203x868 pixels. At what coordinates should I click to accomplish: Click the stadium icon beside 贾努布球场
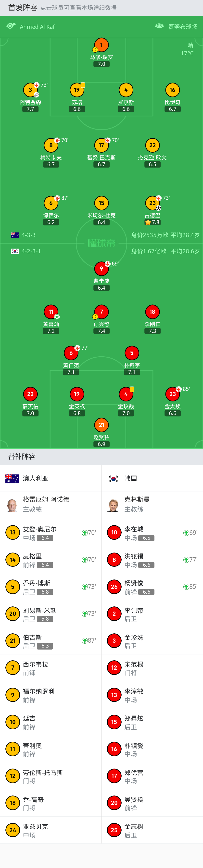[x=159, y=26]
